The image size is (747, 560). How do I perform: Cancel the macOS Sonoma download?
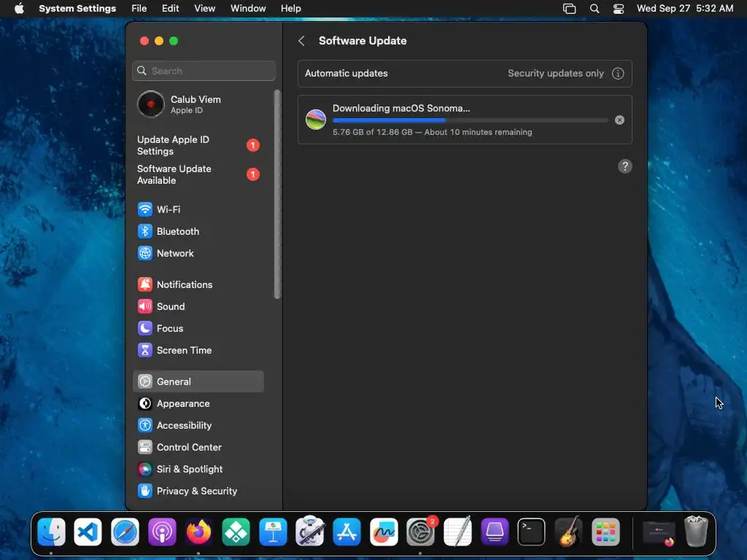click(x=619, y=120)
